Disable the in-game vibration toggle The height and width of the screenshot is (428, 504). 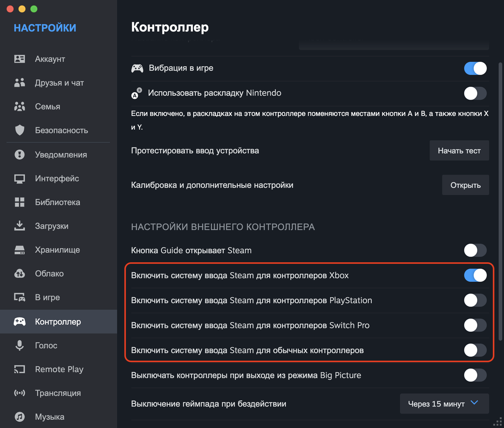coord(475,68)
